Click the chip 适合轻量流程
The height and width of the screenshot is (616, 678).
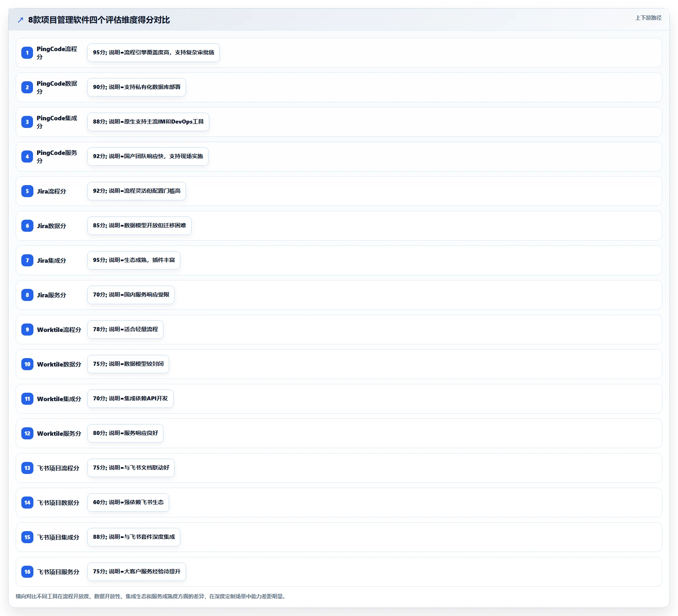pos(125,330)
